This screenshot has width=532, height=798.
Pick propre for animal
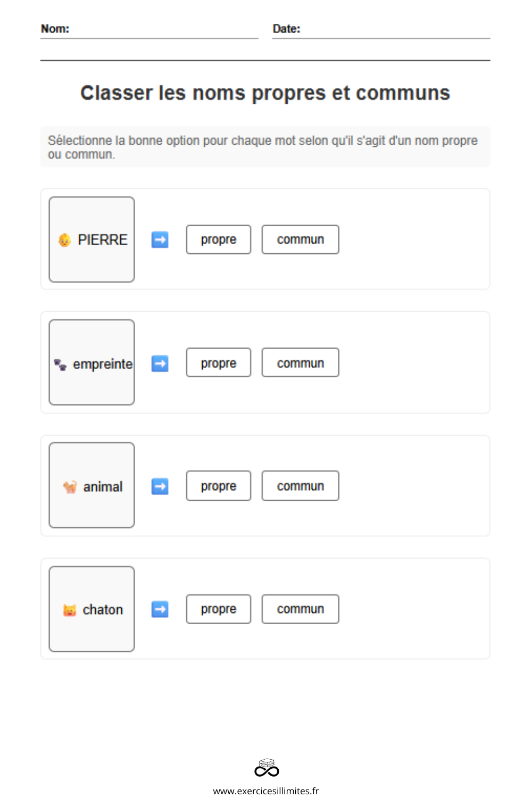(x=219, y=486)
